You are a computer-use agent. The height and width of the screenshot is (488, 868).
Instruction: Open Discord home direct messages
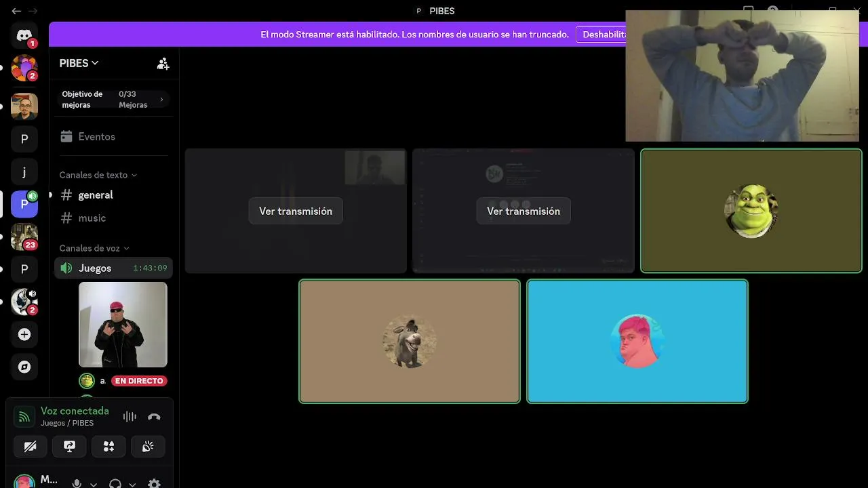pos(24,35)
